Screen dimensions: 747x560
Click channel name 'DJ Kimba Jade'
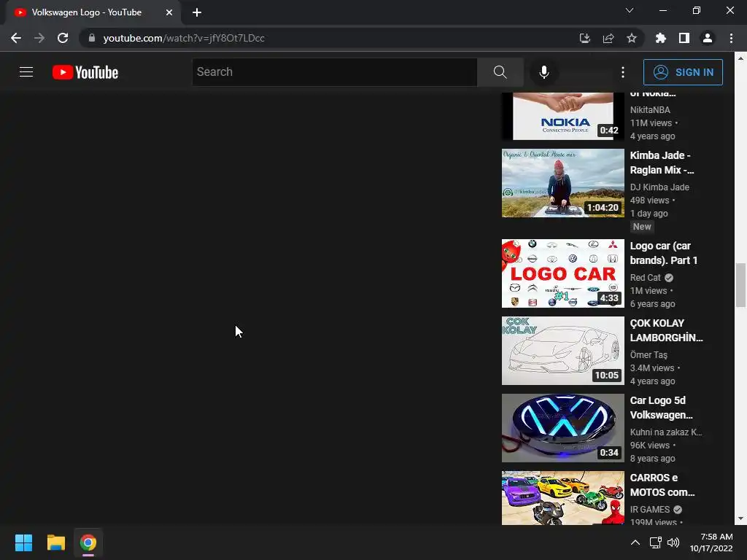(x=659, y=187)
